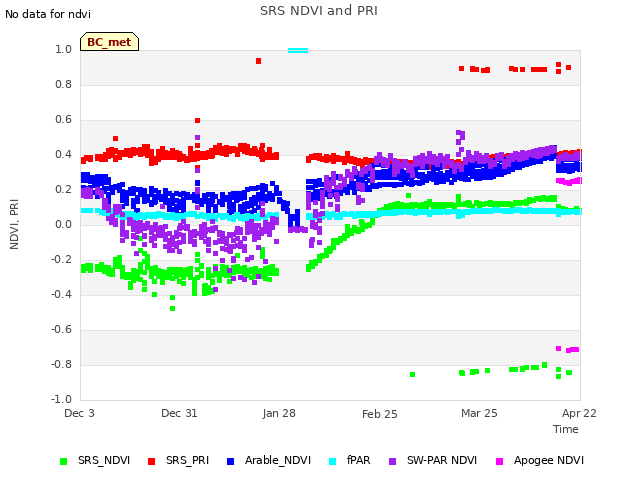Click the chart title SRS NDVI and PRI

[319, 10]
